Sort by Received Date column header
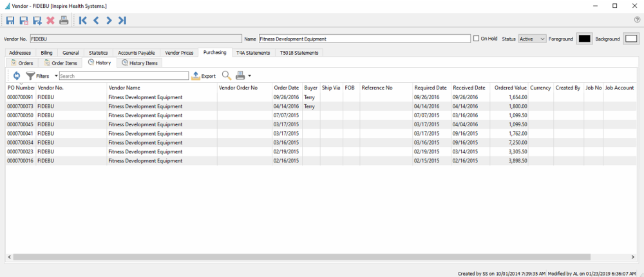The width and height of the screenshot is (644, 277). pyautogui.click(x=469, y=88)
